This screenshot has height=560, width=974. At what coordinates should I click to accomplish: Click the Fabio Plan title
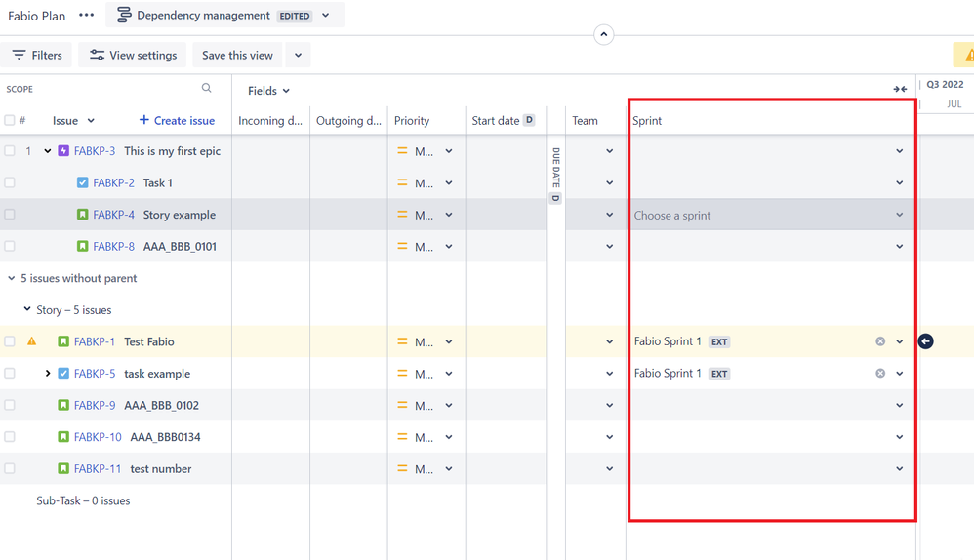(x=37, y=16)
